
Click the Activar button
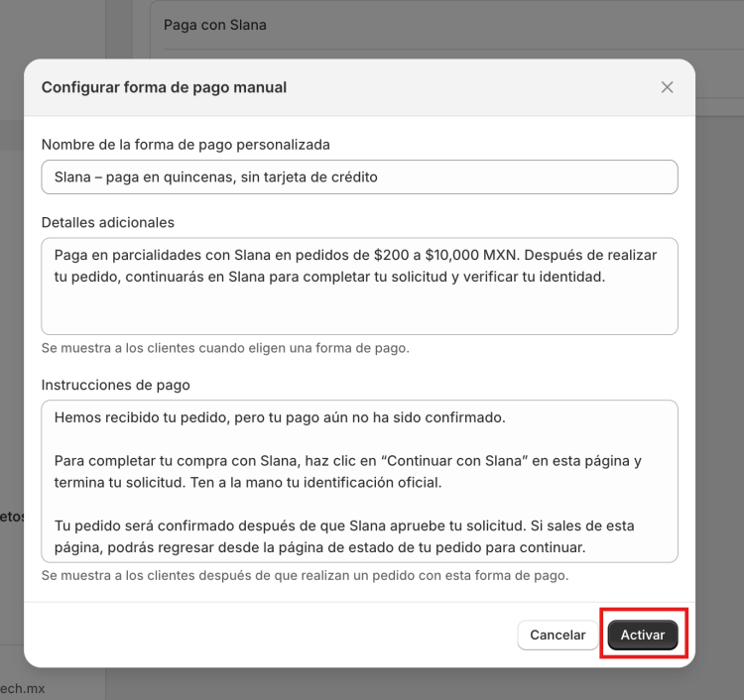pos(643,635)
